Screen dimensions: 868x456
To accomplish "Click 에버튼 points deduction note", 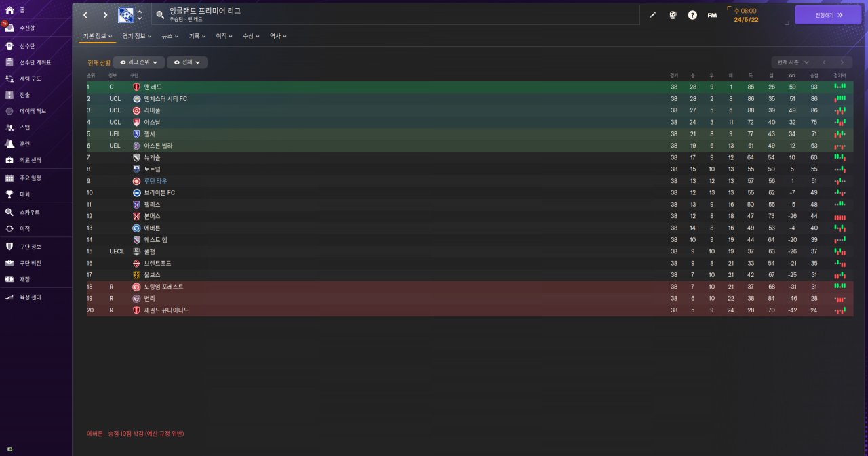I will [x=135, y=433].
